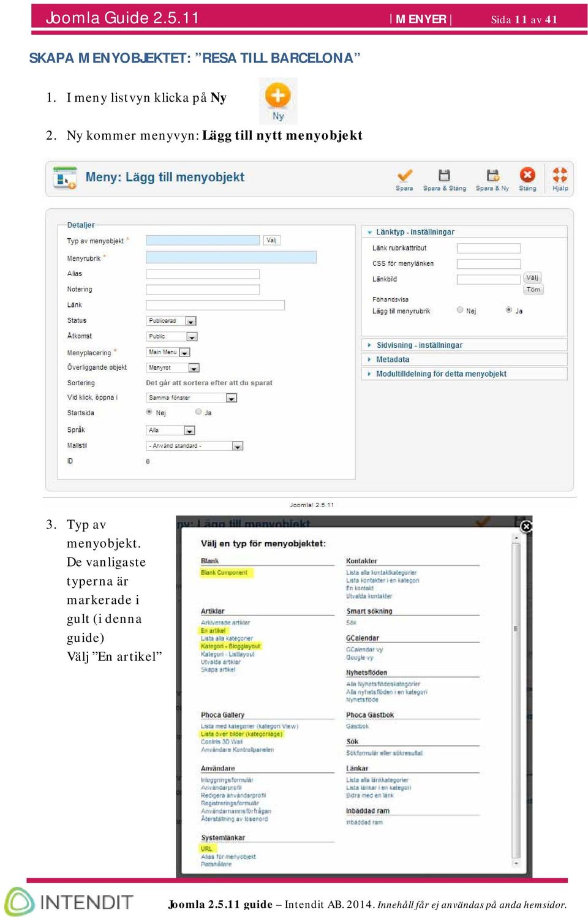Click the Notering input field
Viewport: 588px width, 920px height.
(x=203, y=289)
